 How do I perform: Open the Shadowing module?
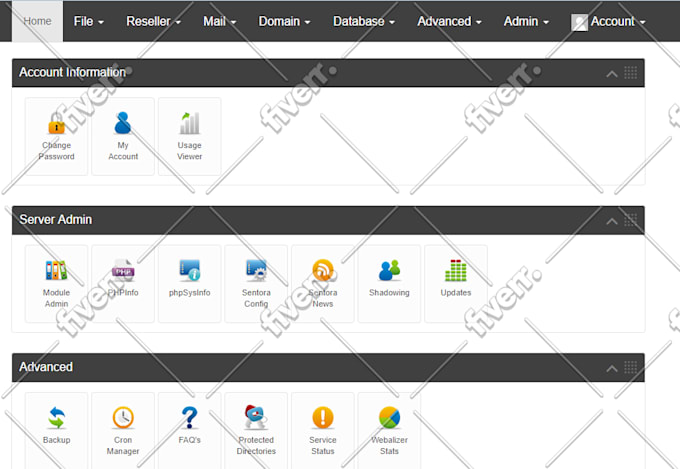pyautogui.click(x=389, y=284)
